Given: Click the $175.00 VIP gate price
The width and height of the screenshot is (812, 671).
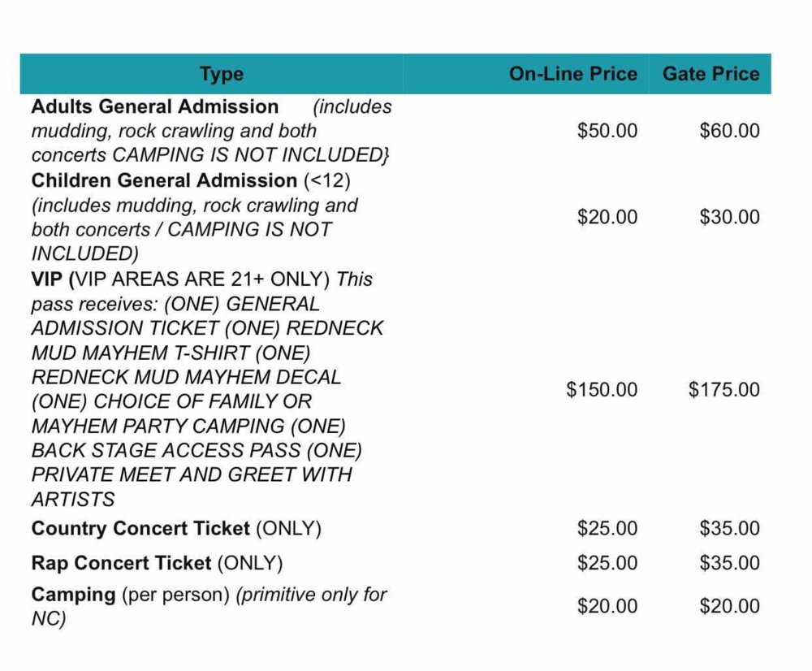Looking at the screenshot, I should 724,390.
